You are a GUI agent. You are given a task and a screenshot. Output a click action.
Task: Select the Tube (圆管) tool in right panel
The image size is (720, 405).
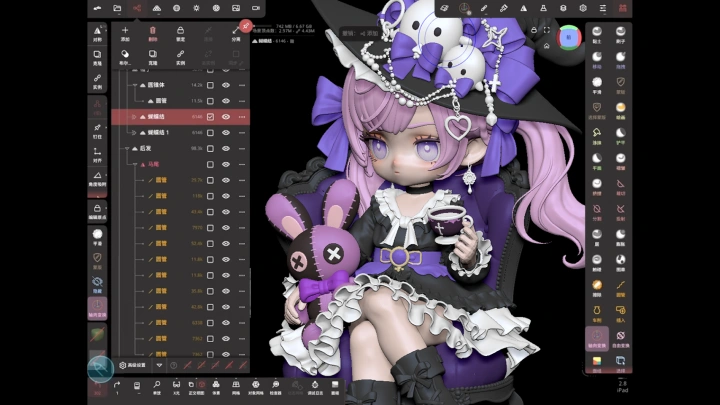(x=620, y=288)
